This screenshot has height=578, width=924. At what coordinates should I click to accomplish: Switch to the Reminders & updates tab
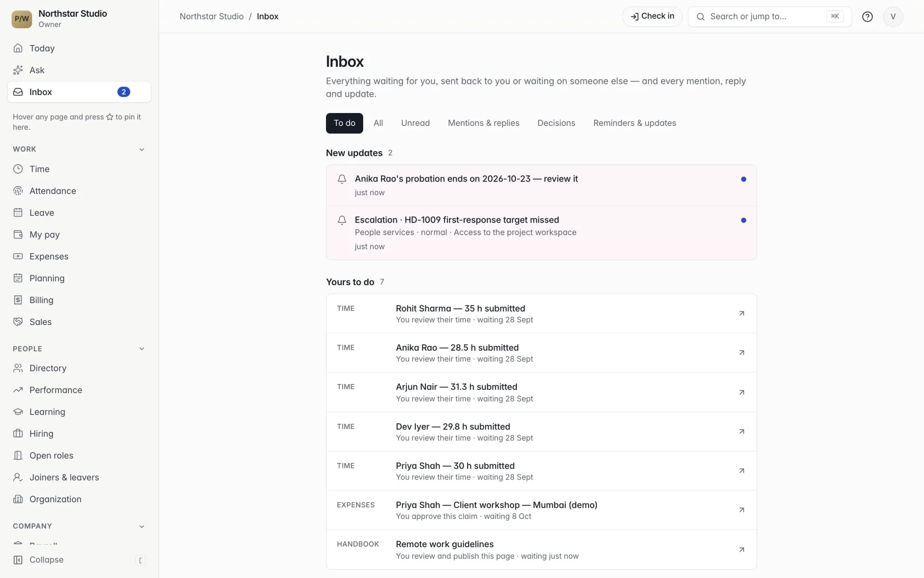[x=634, y=123]
